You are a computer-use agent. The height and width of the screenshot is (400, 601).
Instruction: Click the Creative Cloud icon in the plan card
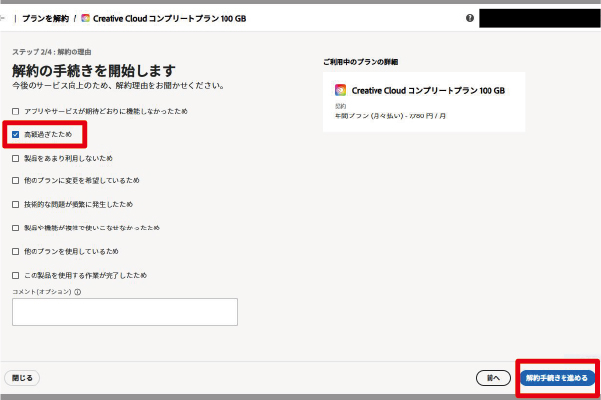click(x=340, y=90)
